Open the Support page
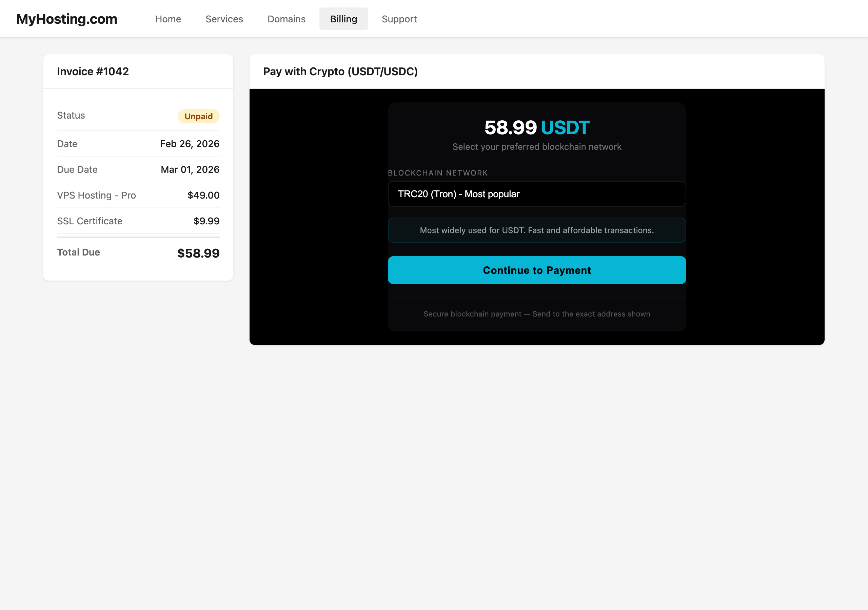This screenshot has width=868, height=610. pos(399,19)
